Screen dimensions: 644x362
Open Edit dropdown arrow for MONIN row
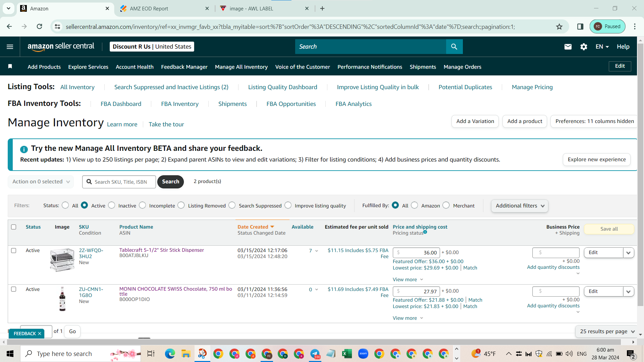(x=629, y=292)
